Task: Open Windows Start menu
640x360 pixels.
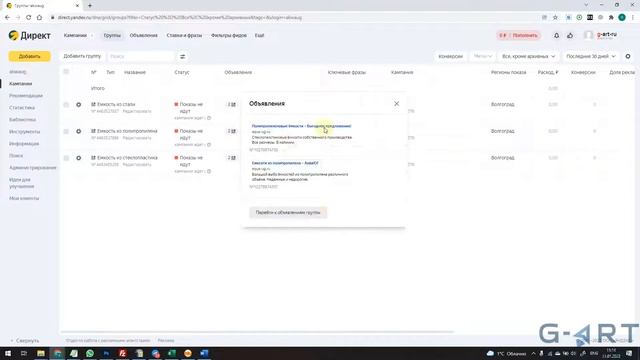Action: (x=8, y=353)
